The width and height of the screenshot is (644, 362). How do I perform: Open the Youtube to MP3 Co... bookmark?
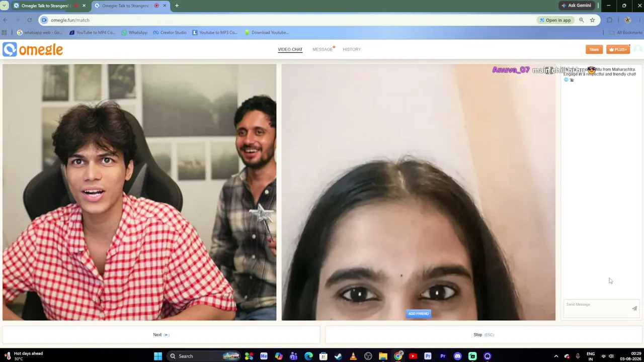click(215, 33)
